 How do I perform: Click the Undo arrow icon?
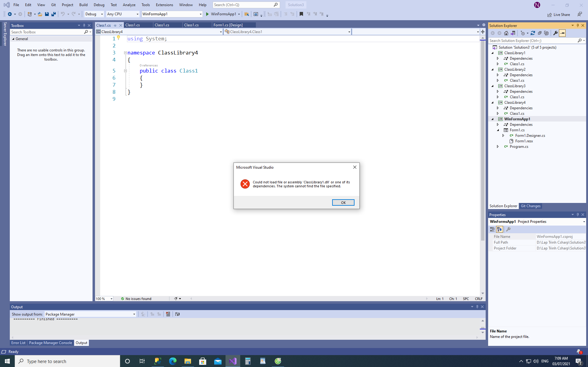tap(63, 14)
